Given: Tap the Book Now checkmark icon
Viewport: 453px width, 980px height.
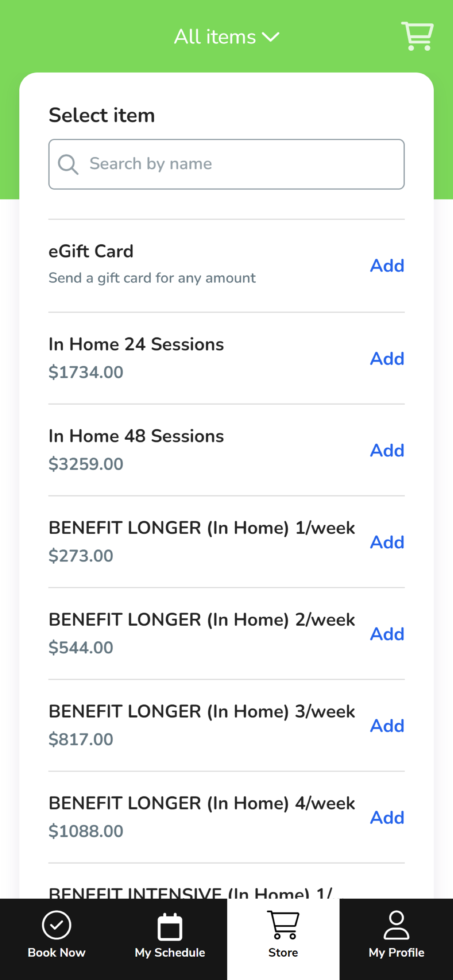Looking at the screenshot, I should [x=56, y=925].
